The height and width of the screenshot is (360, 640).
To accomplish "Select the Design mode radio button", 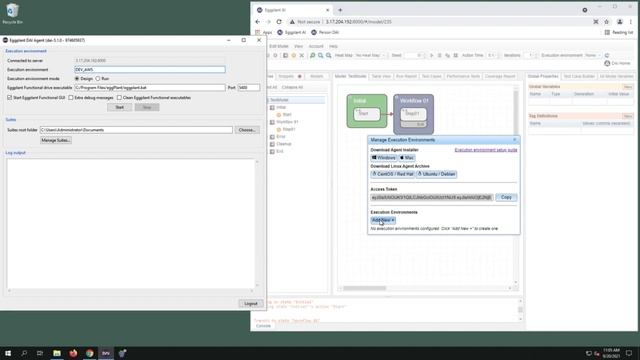I will pyautogui.click(x=77, y=78).
